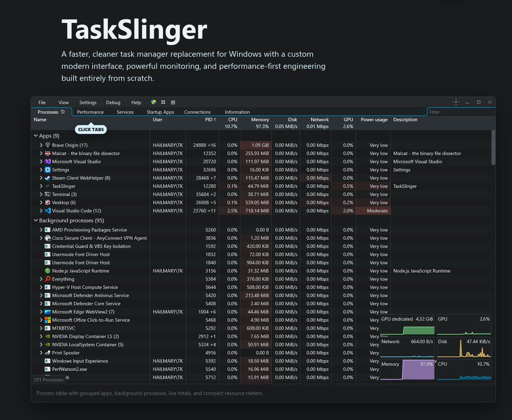
Task: Sort by the Network column header
Action: (320, 119)
